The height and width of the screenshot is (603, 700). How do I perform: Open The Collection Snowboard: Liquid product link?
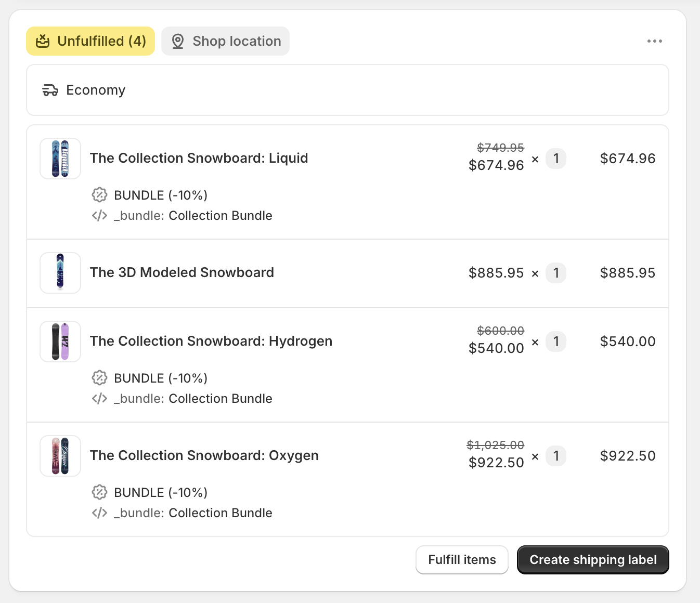[199, 158]
